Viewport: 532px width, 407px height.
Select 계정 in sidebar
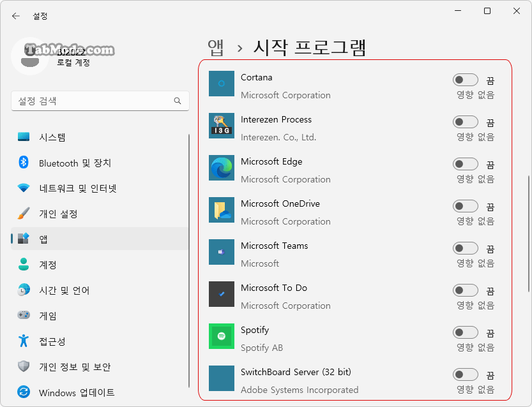(x=100, y=264)
